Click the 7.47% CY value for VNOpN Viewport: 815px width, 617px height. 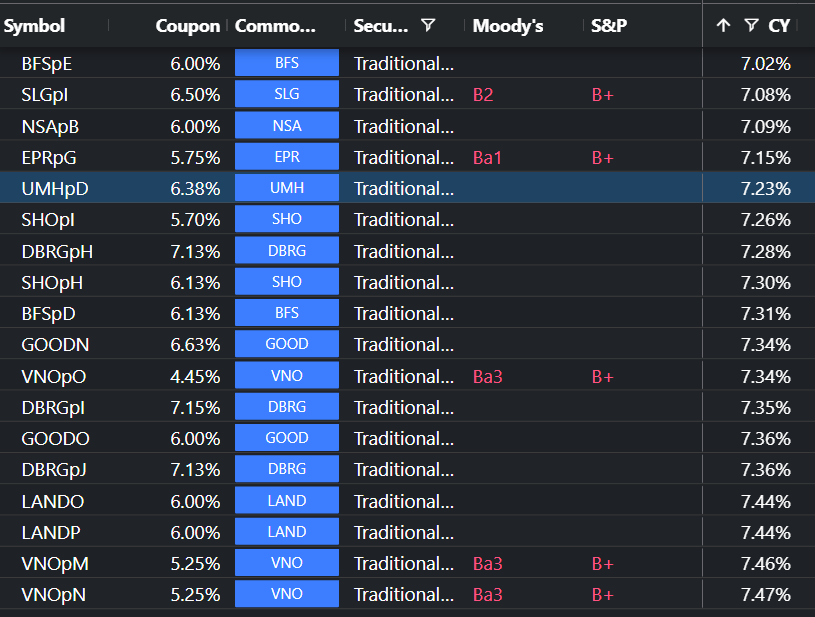coord(765,595)
